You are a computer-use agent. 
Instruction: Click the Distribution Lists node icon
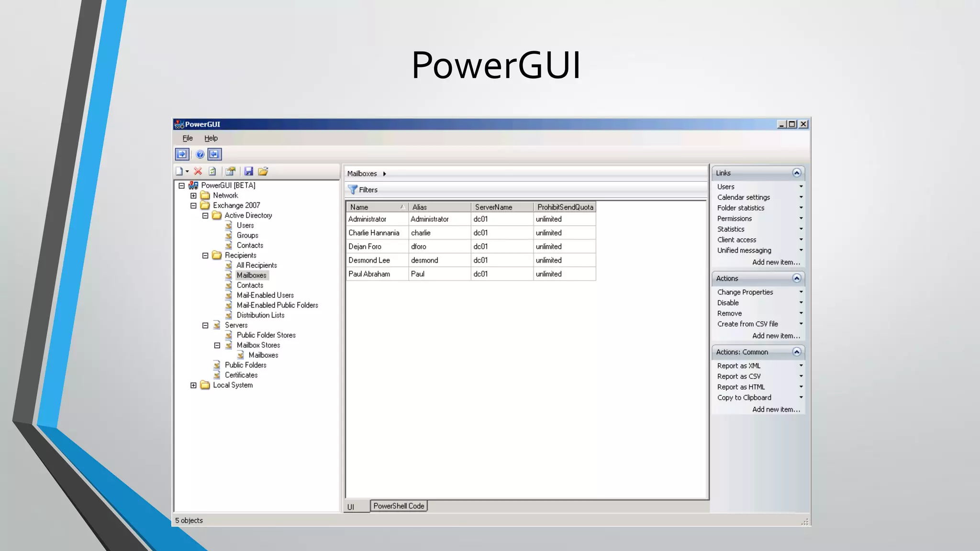(229, 315)
